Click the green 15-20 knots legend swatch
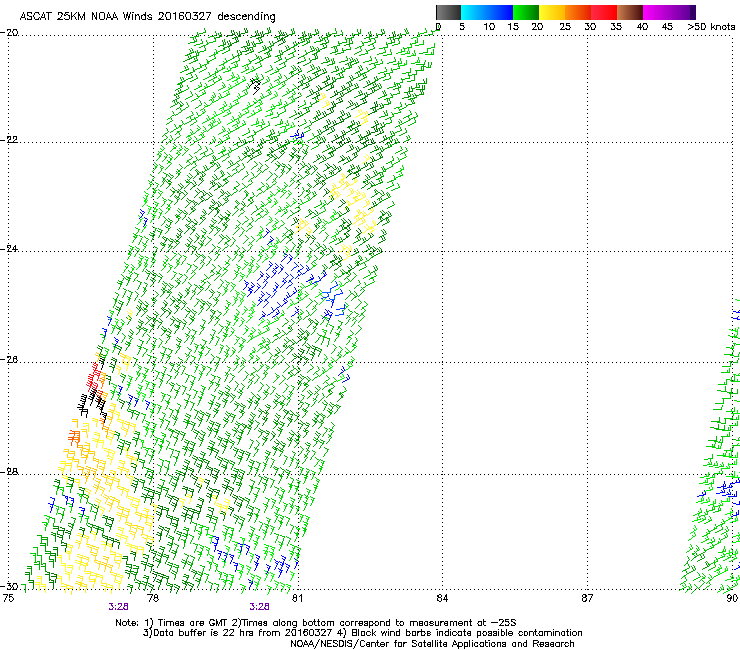Image resolution: width=740 pixels, height=650 pixels. click(x=526, y=12)
